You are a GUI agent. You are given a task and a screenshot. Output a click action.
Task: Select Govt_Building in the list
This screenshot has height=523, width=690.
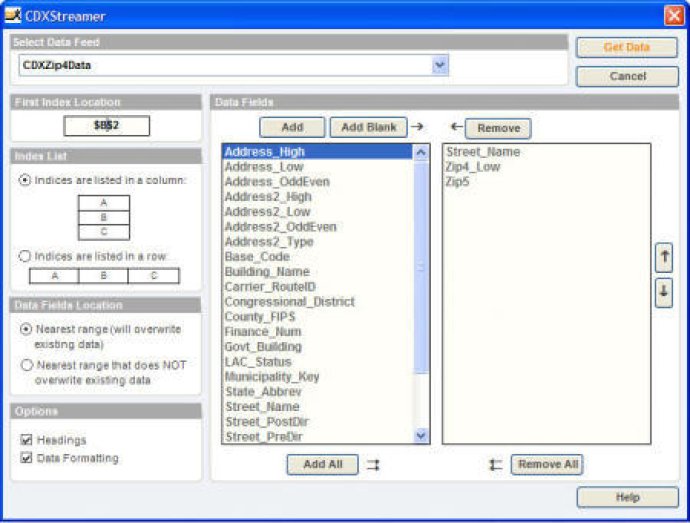click(x=318, y=346)
